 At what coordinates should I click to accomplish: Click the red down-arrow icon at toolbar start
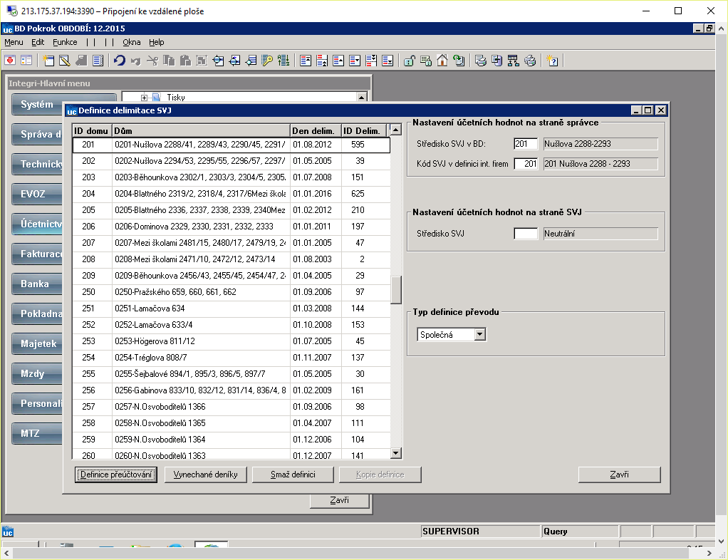tap(10, 61)
